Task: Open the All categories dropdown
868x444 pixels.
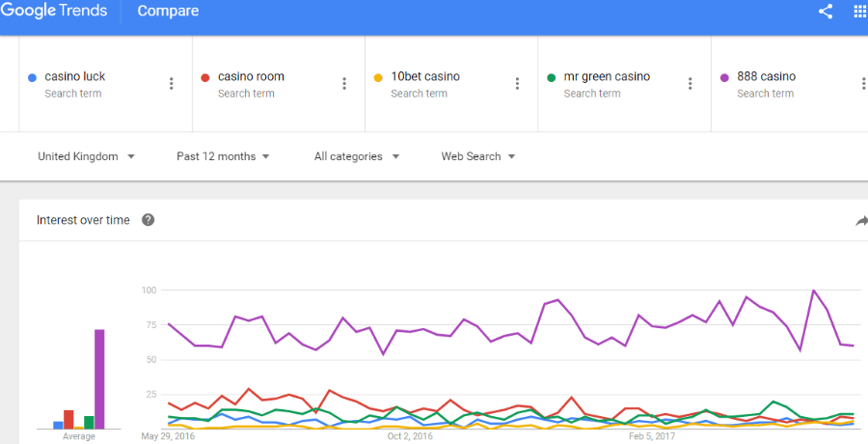Action: (x=357, y=156)
